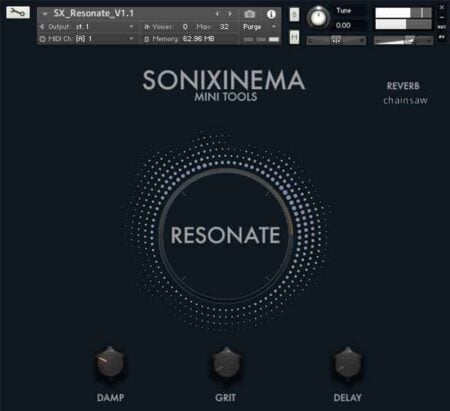This screenshot has height=411, width=450.
Task: Click the output level meter
Action: (403, 19)
